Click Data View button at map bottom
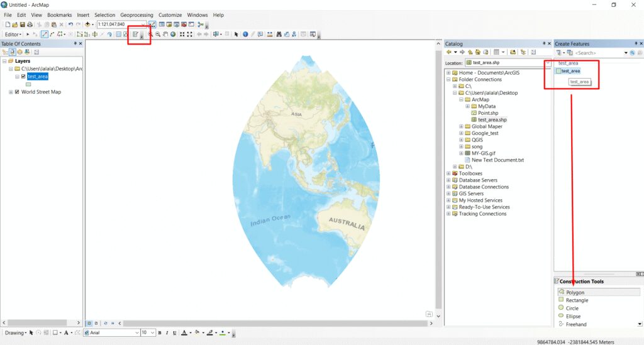The image size is (644, 345). coord(89,323)
